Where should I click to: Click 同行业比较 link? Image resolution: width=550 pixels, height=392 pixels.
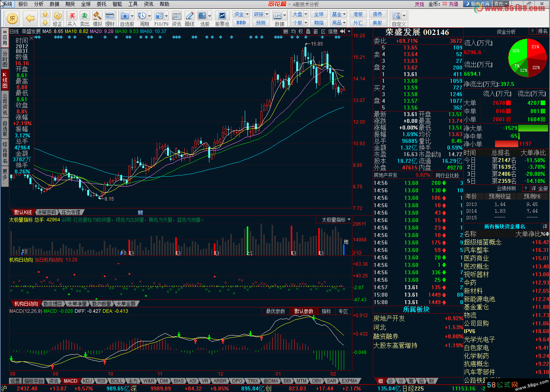coord(447,175)
